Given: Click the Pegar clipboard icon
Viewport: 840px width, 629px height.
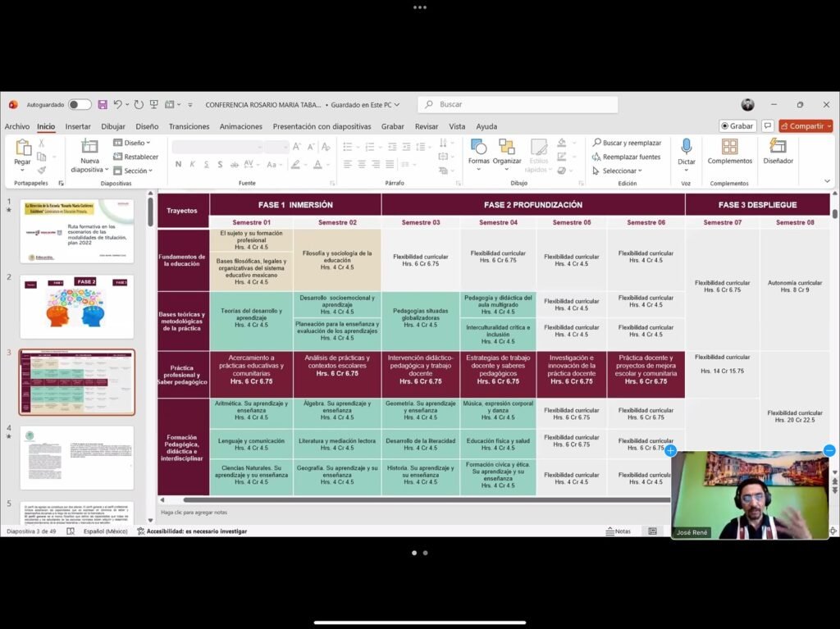Looking at the screenshot, I should (23, 148).
